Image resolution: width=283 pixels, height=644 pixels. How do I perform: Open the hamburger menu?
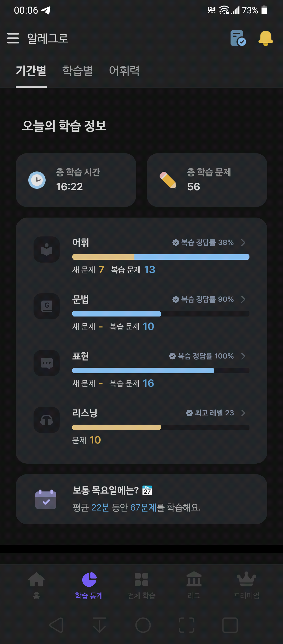point(13,38)
